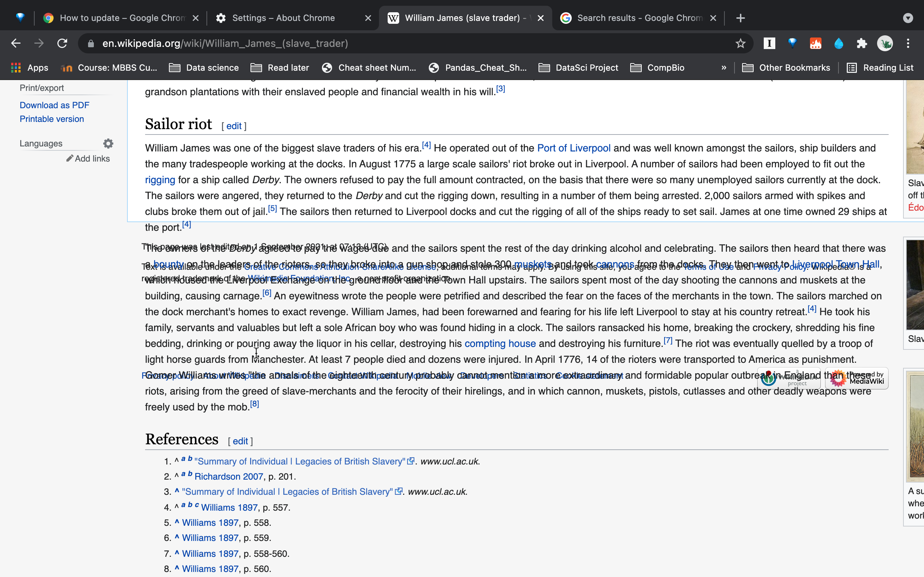Select the Wikipedia URL address bar

point(225,43)
